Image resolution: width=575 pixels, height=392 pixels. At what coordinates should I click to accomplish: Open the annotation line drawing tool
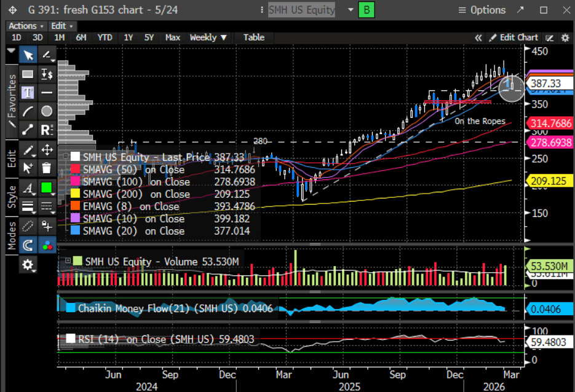47,55
